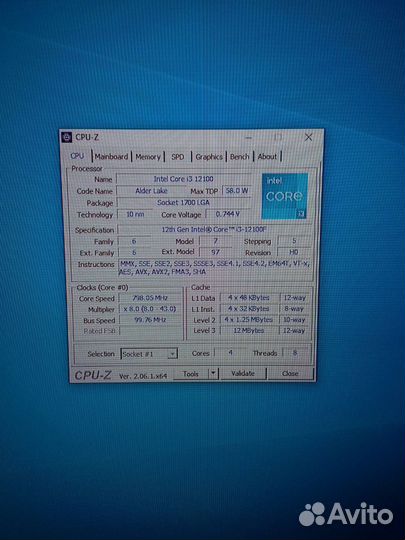Expand the Tools button dropdown arrow
Viewport: 405px width, 540px height.
coord(214,373)
